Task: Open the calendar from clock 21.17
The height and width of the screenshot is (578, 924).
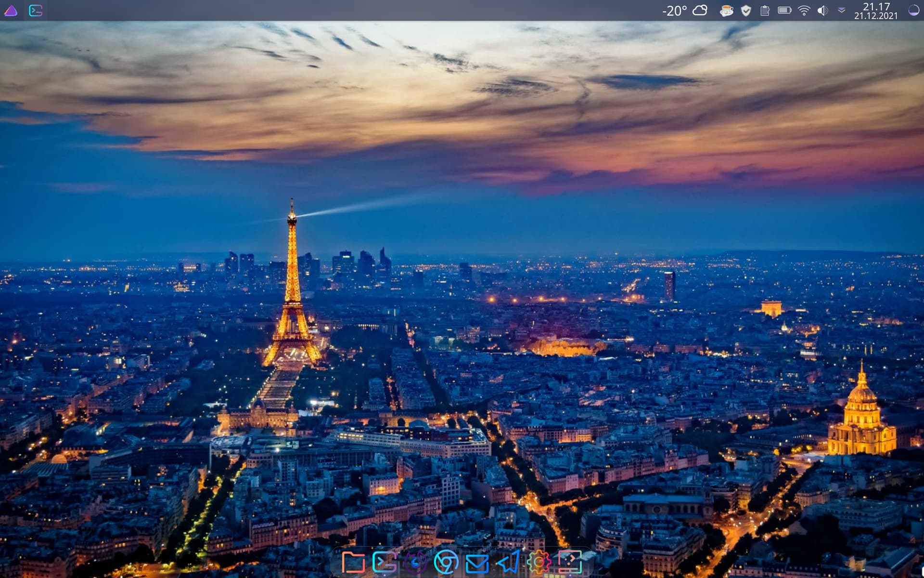Action: 876,11
